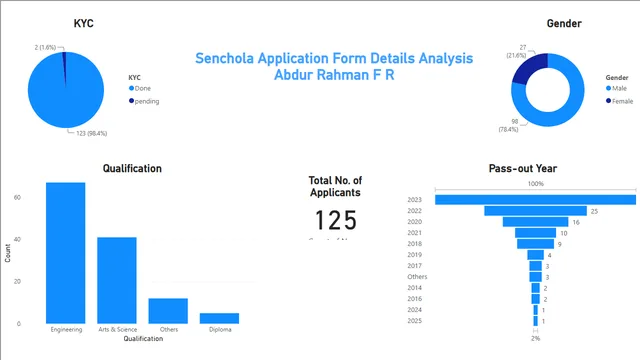The height and width of the screenshot is (360, 640).
Task: Click the Engineering axis label
Action: (x=66, y=329)
